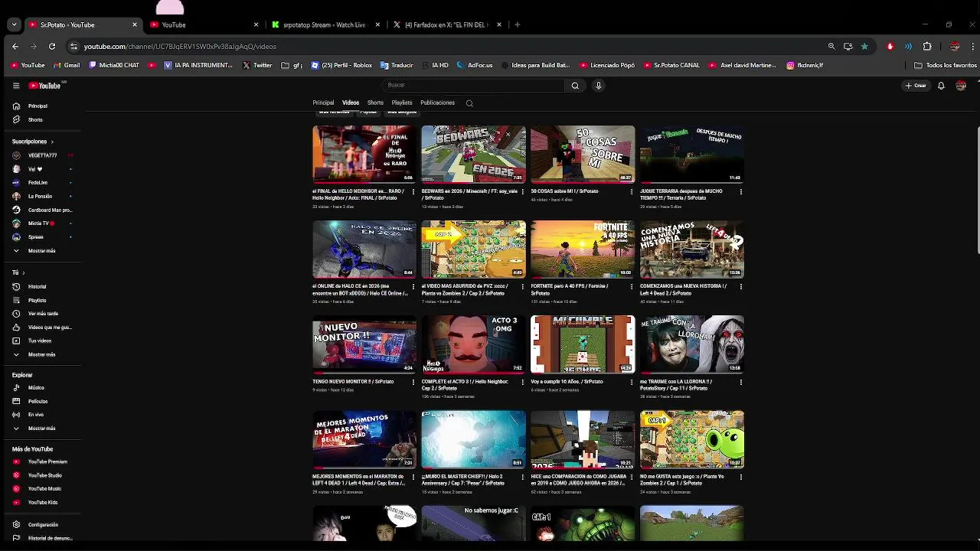Reload the page in the browser
This screenshot has height=551, width=980.
coord(52,47)
